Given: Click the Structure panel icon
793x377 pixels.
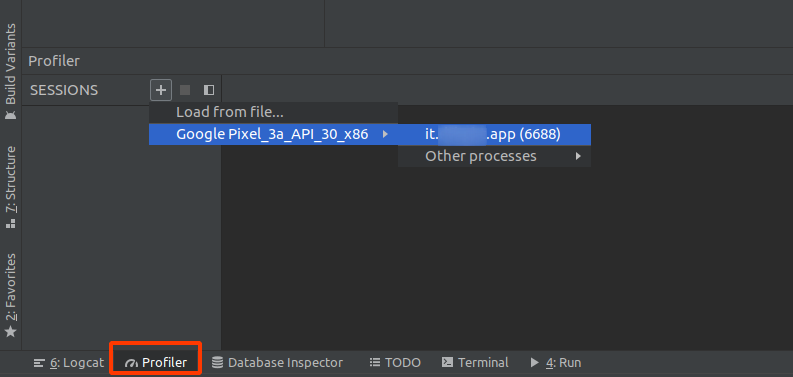Looking at the screenshot, I should click(10, 224).
